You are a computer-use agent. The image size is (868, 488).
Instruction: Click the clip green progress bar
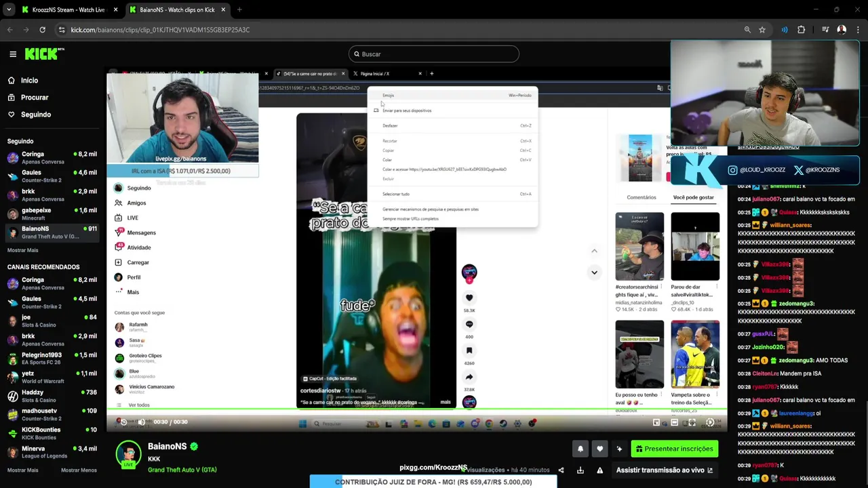click(417, 409)
